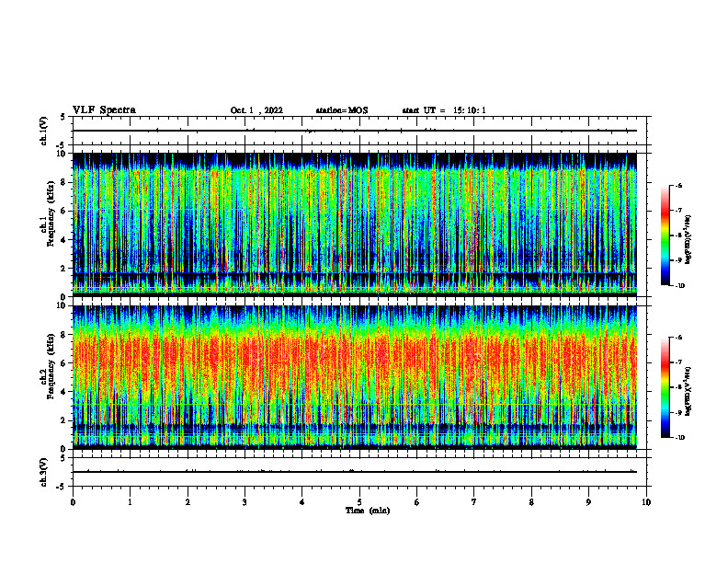The image size is (728, 563).
Task: Click the VLF Spectra plot title
Action: (x=104, y=110)
